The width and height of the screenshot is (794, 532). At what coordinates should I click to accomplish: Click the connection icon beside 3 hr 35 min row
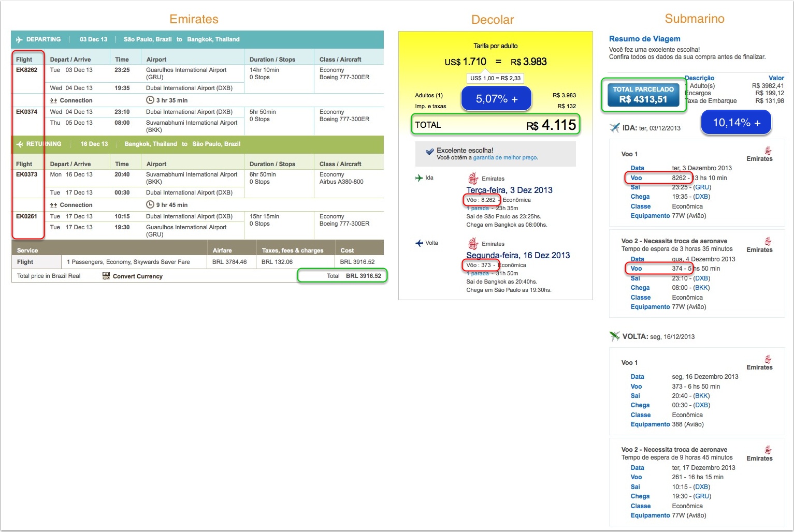point(53,100)
